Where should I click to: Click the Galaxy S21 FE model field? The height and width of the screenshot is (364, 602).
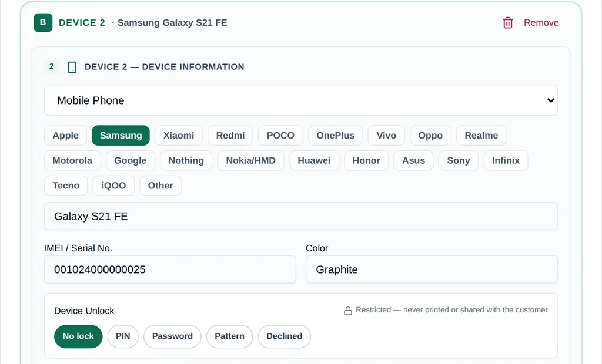click(301, 216)
